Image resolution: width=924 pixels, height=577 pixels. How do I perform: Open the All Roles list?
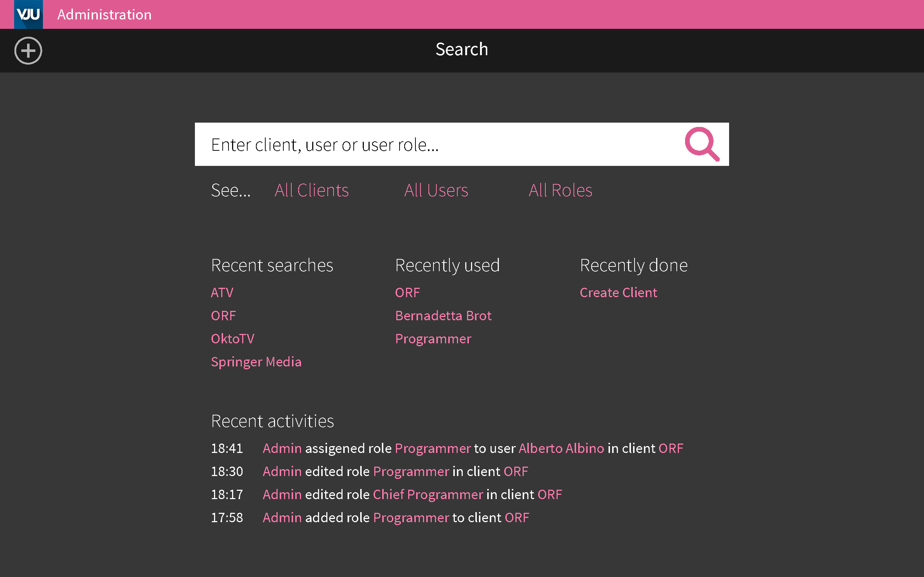point(560,190)
